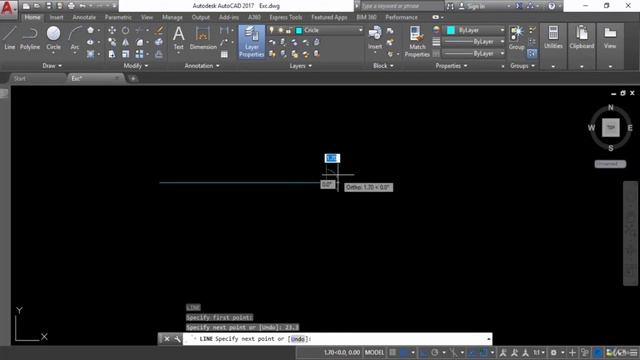Image resolution: width=640 pixels, height=360 pixels.
Task: Expand the Layers panel
Action: 300,65
